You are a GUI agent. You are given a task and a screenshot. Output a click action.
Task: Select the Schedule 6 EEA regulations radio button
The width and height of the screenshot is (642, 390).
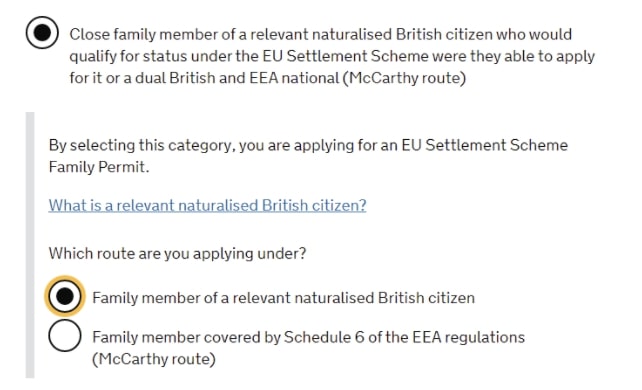tap(65, 336)
